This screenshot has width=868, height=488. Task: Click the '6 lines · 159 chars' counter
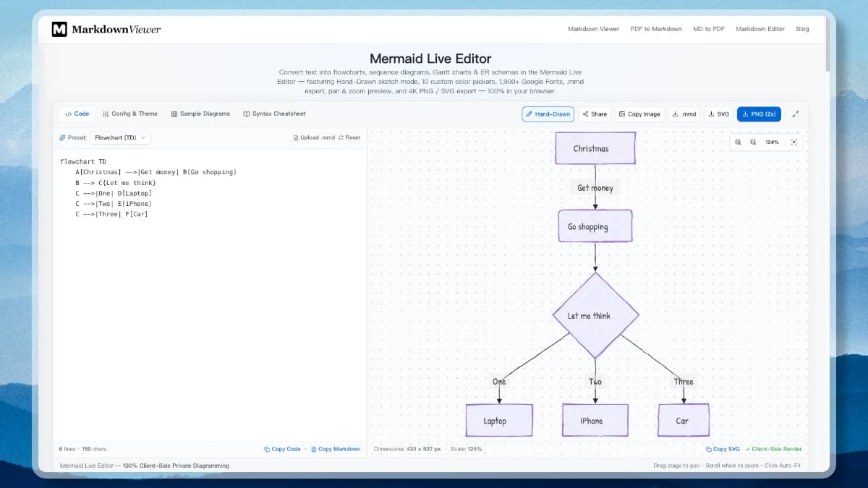point(83,449)
